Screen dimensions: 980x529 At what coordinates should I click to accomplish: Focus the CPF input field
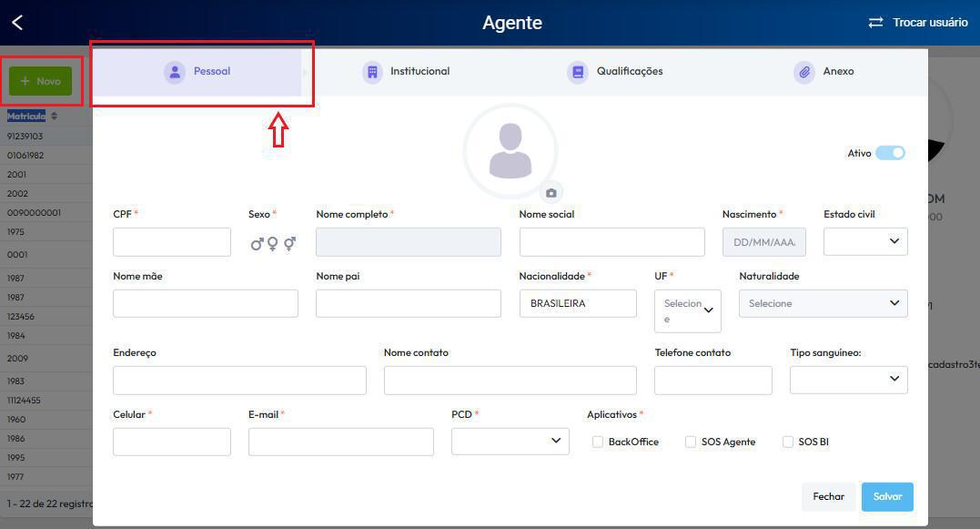pos(172,242)
